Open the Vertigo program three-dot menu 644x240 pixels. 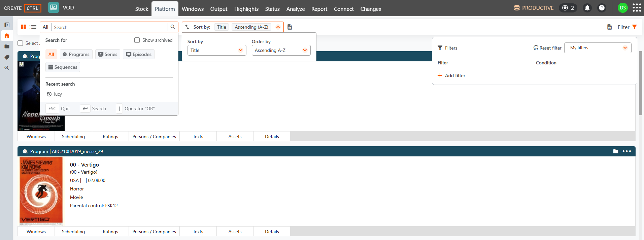(x=627, y=151)
